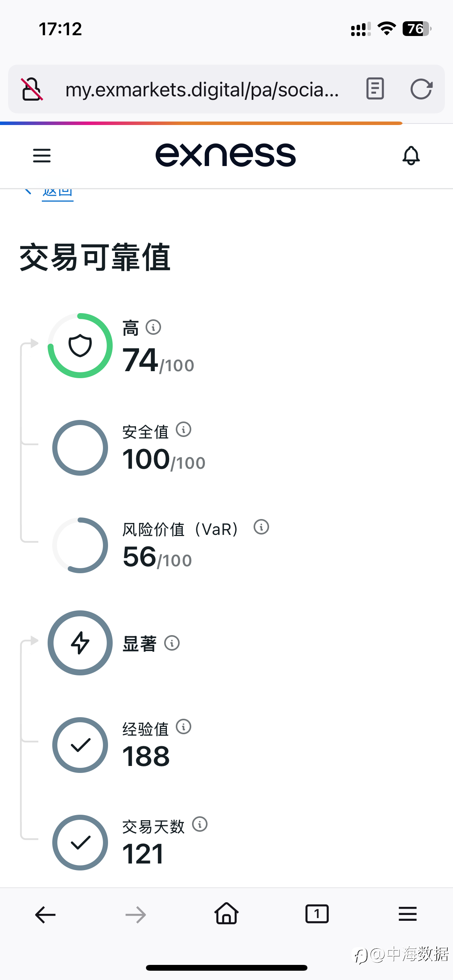This screenshot has height=980, width=453.
Task: Open the hamburger menu beside exness logo
Action: (42, 156)
